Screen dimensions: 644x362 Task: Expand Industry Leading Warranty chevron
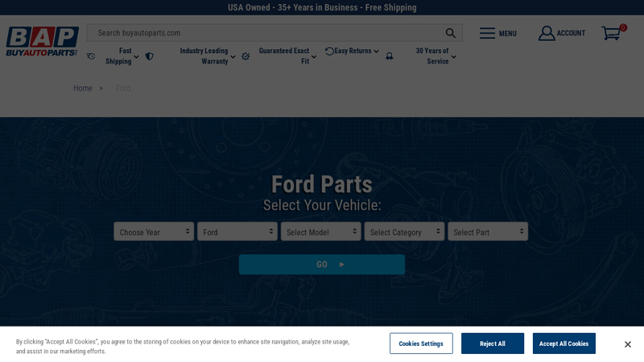point(233,56)
